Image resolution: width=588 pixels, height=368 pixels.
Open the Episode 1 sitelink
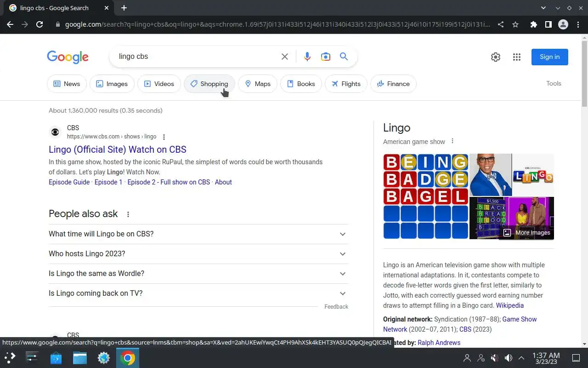click(108, 182)
